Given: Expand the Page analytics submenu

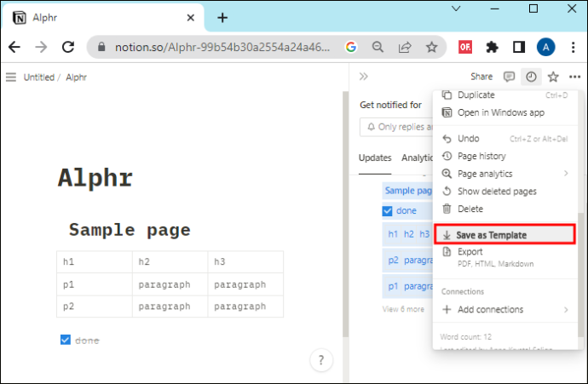Looking at the screenshot, I should [x=505, y=174].
